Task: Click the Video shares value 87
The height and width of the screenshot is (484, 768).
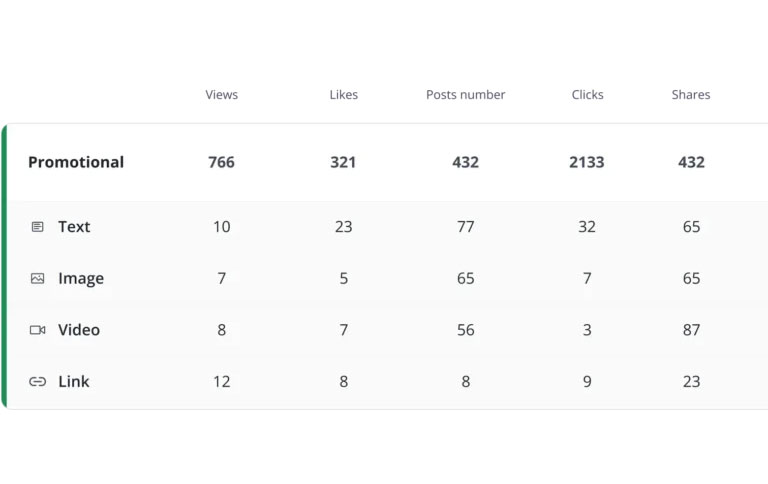Action: tap(691, 330)
